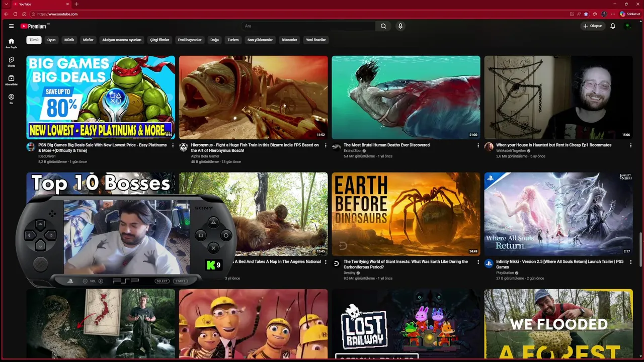644x362 pixels.
Task: Open more options for PSN Big Games video
Action: click(173, 145)
